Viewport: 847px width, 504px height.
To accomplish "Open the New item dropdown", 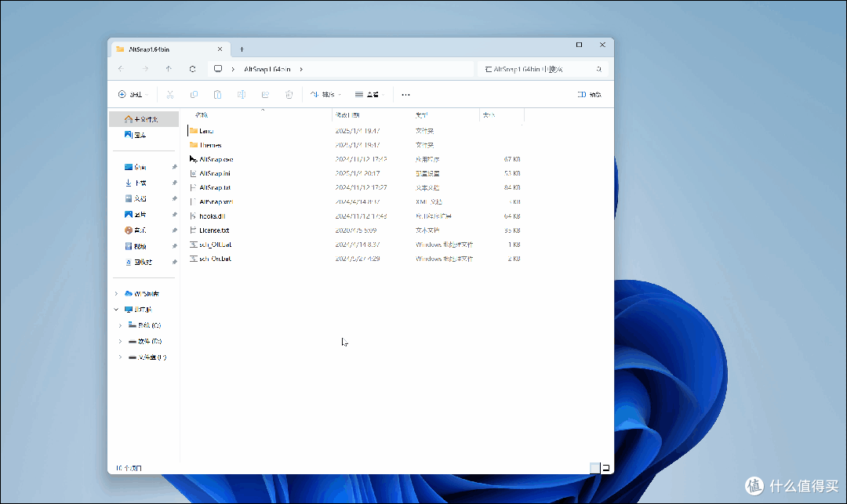I will (133, 94).
